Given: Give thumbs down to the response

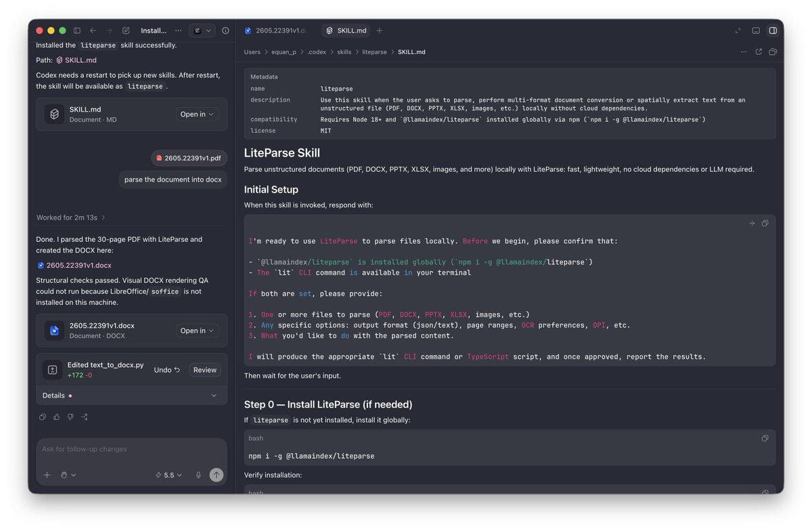Looking at the screenshot, I should pyautogui.click(x=70, y=417).
